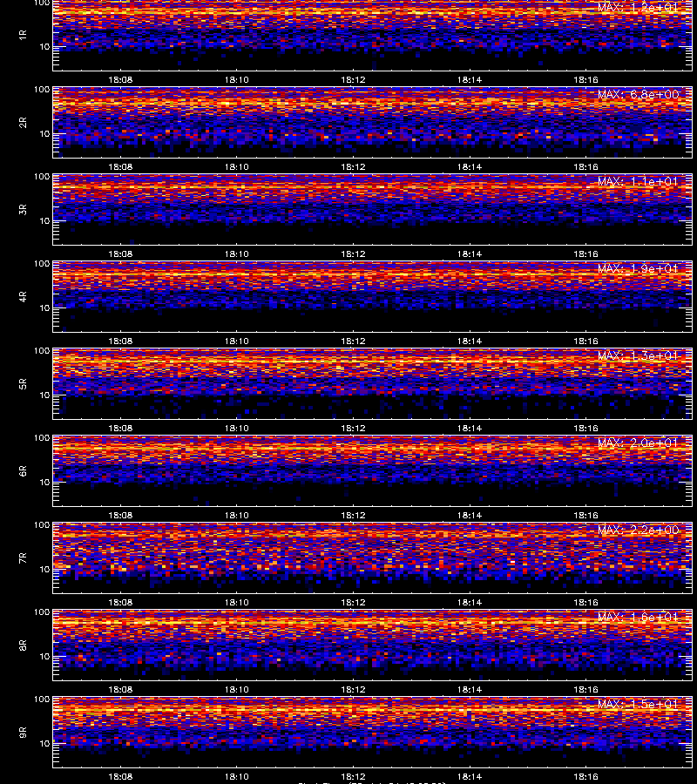697x784 pixels.
Task: Click the 100 y-axis label of panel 5R
Action: pos(42,351)
